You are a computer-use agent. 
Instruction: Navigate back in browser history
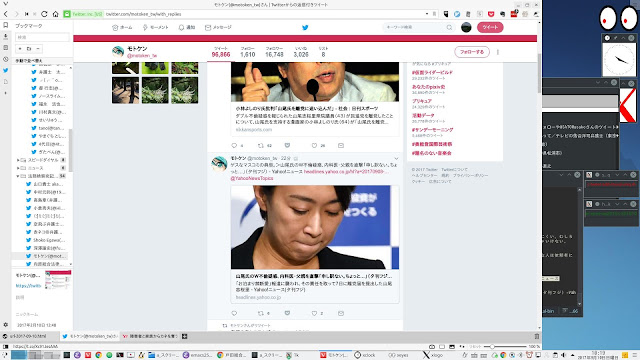[6, 14]
